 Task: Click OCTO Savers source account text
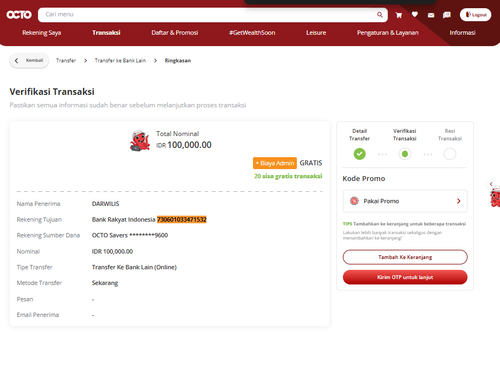[x=130, y=235]
